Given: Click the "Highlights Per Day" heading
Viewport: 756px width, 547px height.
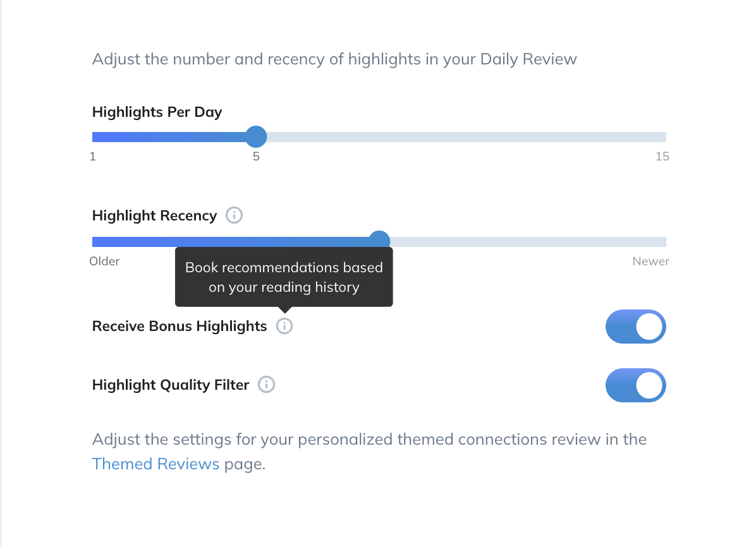Looking at the screenshot, I should click(x=157, y=112).
